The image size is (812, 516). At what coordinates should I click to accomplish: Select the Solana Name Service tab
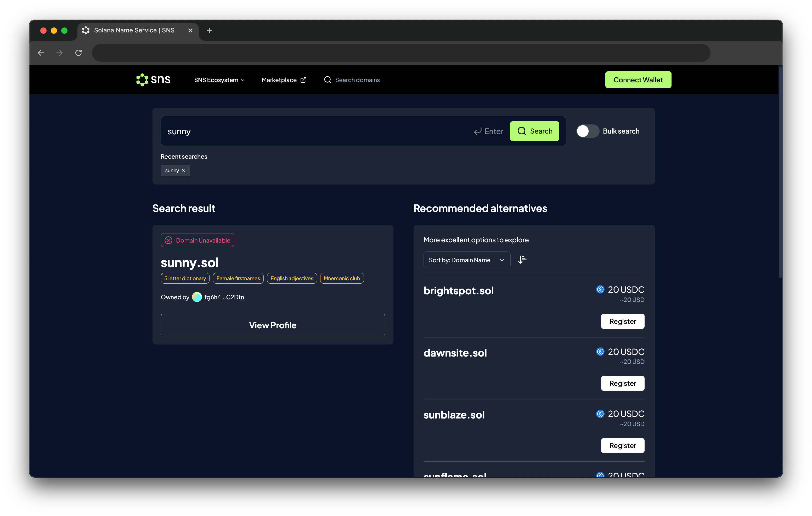[134, 30]
